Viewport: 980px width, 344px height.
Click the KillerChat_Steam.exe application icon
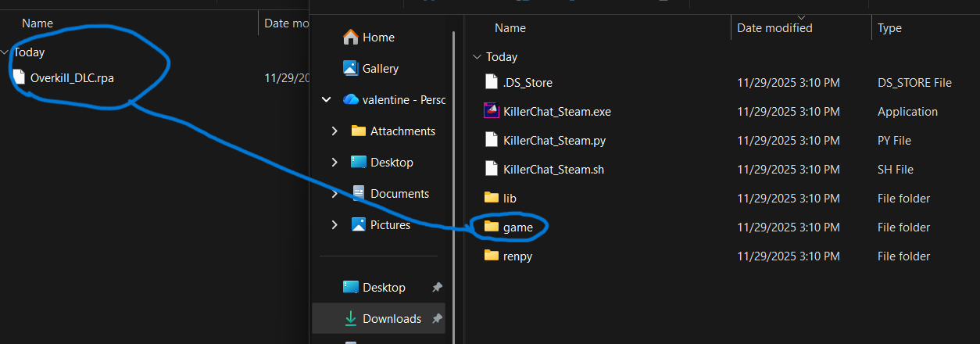click(x=491, y=111)
